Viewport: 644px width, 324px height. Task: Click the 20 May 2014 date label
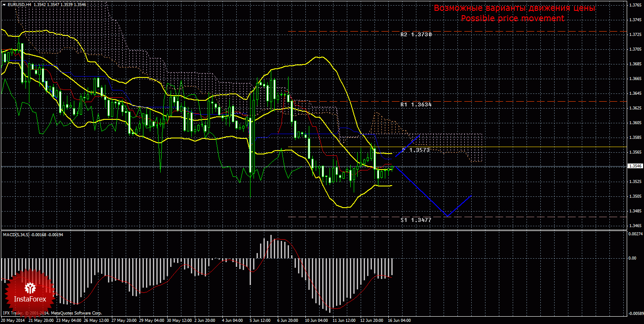click(x=13, y=321)
